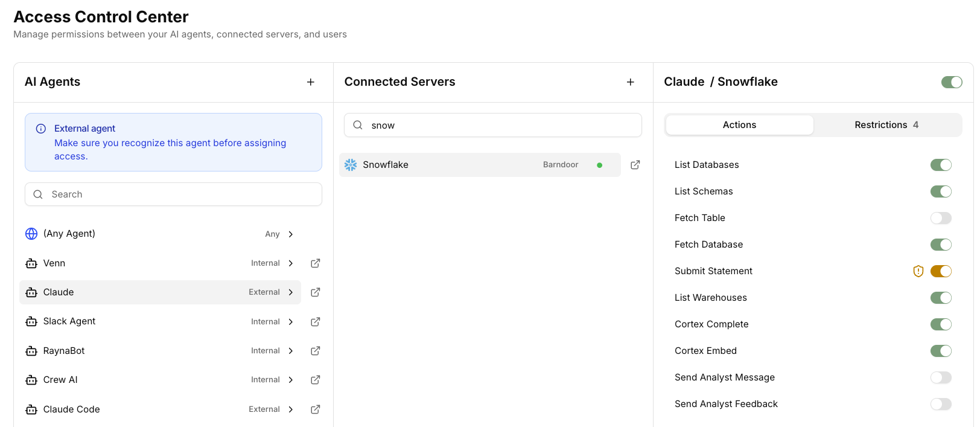Click the Cortex Complete action label
The image size is (980, 427).
711,324
